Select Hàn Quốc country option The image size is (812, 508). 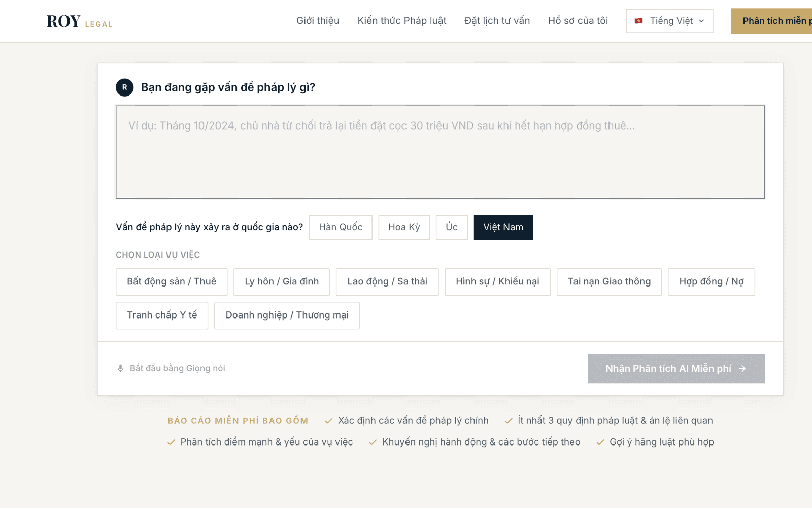point(341,227)
